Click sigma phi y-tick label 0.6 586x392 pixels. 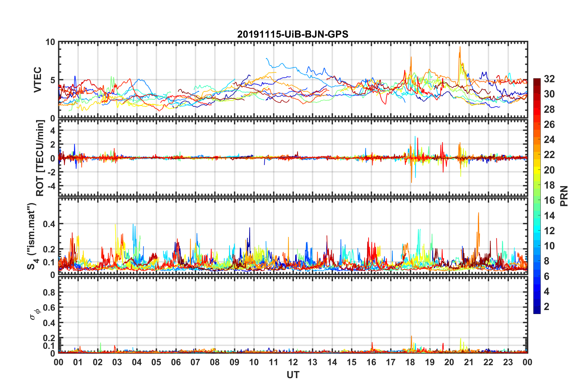point(49,308)
